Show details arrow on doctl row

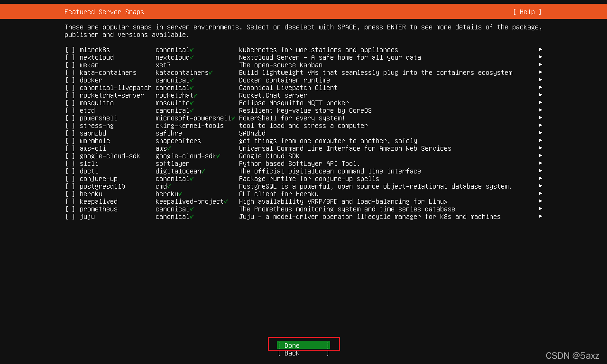[541, 171]
